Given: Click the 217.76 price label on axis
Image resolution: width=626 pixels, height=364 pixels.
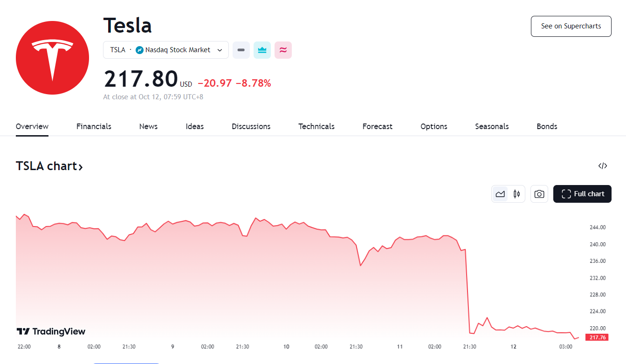Looking at the screenshot, I should click(597, 337).
